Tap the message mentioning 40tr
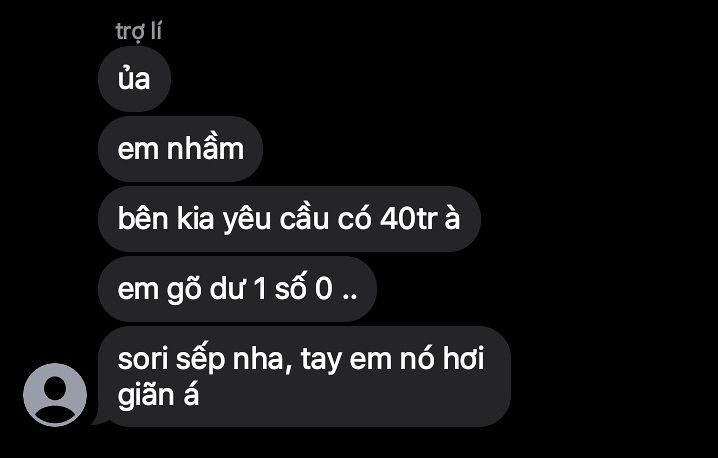718x458 pixels. point(289,219)
